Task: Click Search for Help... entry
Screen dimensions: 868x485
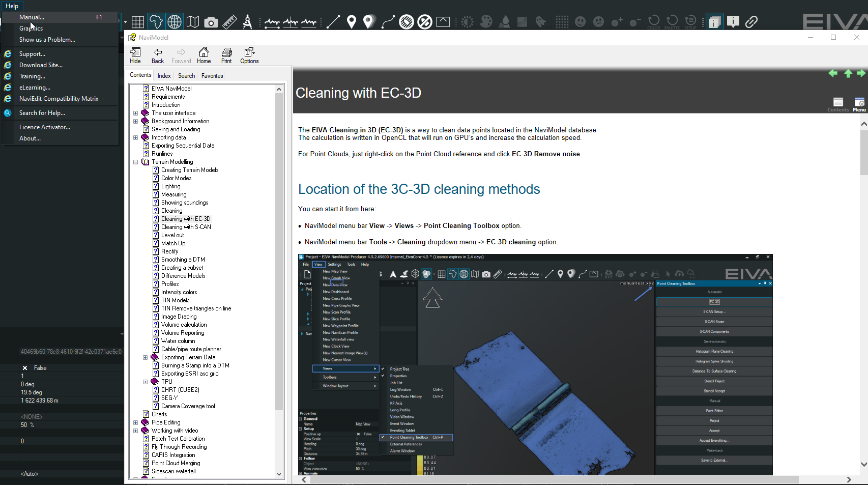Action: pyautogui.click(x=60, y=113)
